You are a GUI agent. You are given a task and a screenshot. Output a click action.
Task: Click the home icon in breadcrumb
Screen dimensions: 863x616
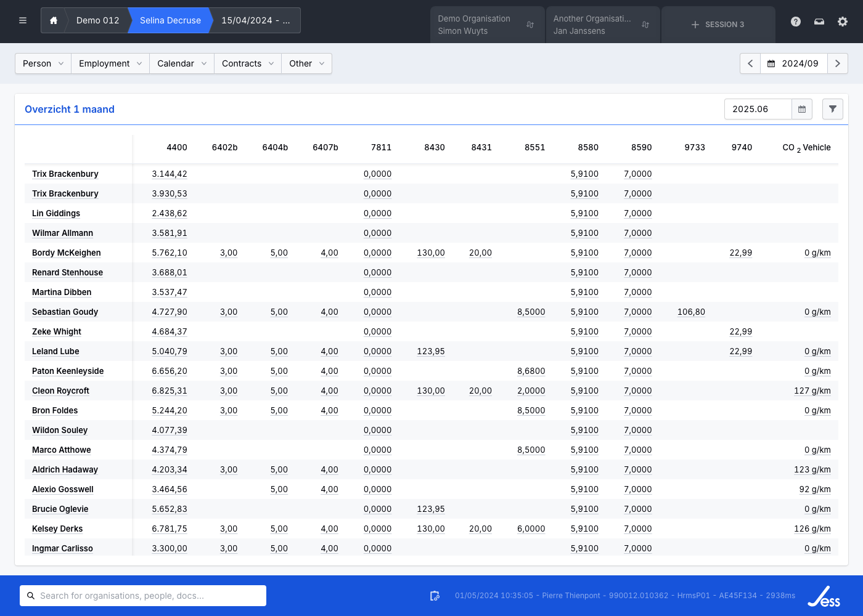click(54, 20)
